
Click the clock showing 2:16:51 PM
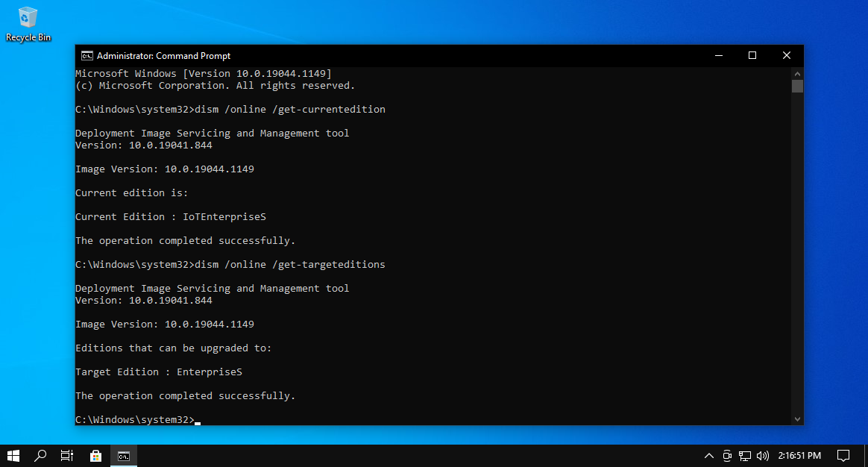799,455
